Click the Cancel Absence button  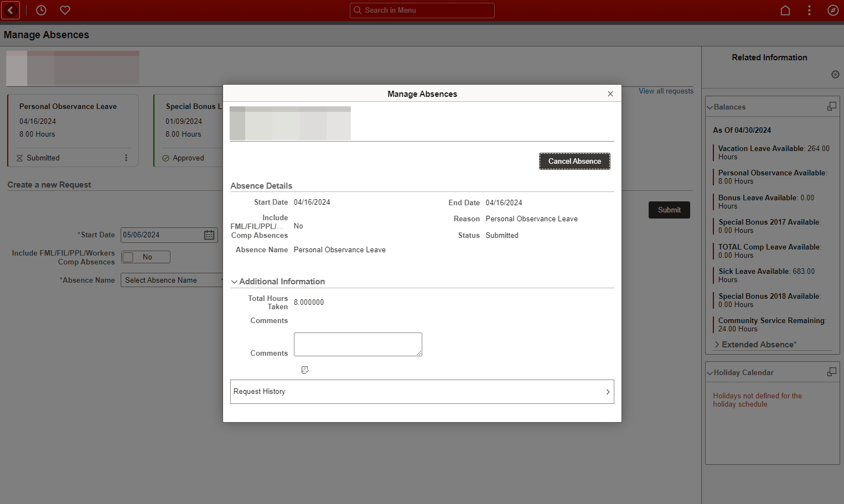(x=574, y=161)
